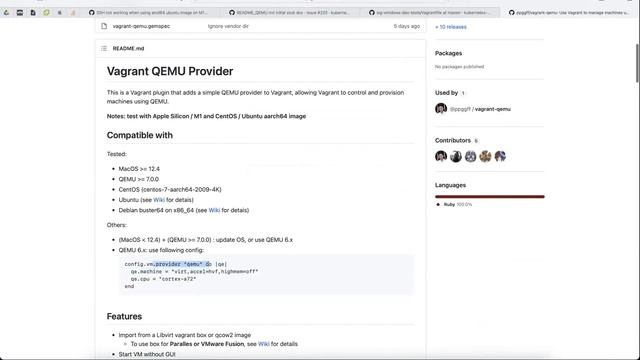Click the qe.machine code line

coord(194,271)
